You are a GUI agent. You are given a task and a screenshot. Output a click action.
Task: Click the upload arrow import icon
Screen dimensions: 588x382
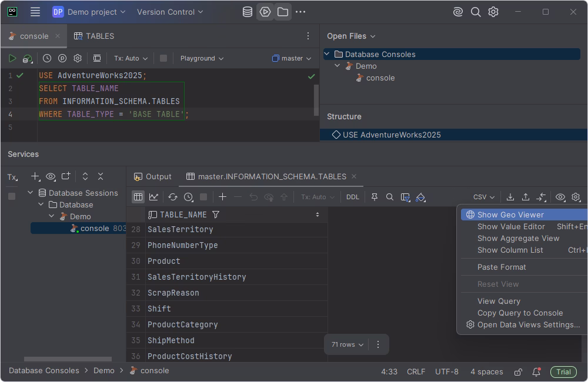pyautogui.click(x=526, y=197)
